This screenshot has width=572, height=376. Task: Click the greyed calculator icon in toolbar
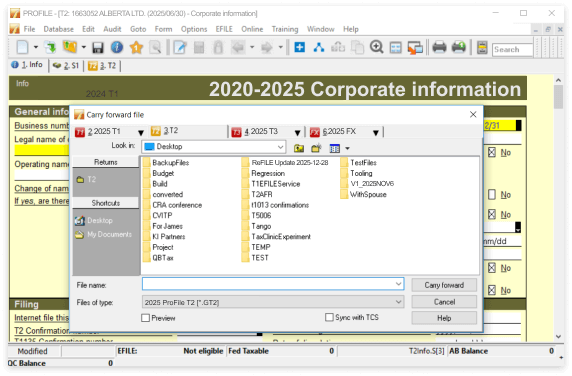(x=199, y=48)
